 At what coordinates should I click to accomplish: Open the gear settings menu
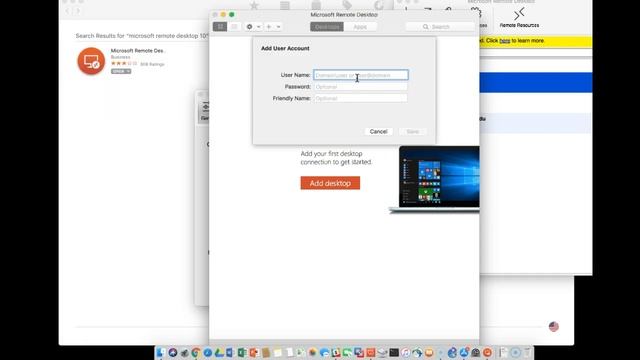pyautogui.click(x=253, y=27)
